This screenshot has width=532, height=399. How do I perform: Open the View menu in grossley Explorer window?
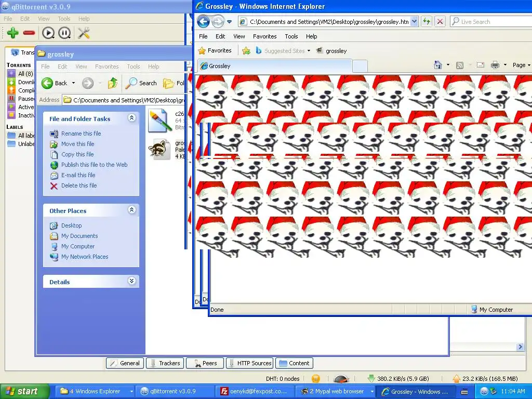coord(81,66)
